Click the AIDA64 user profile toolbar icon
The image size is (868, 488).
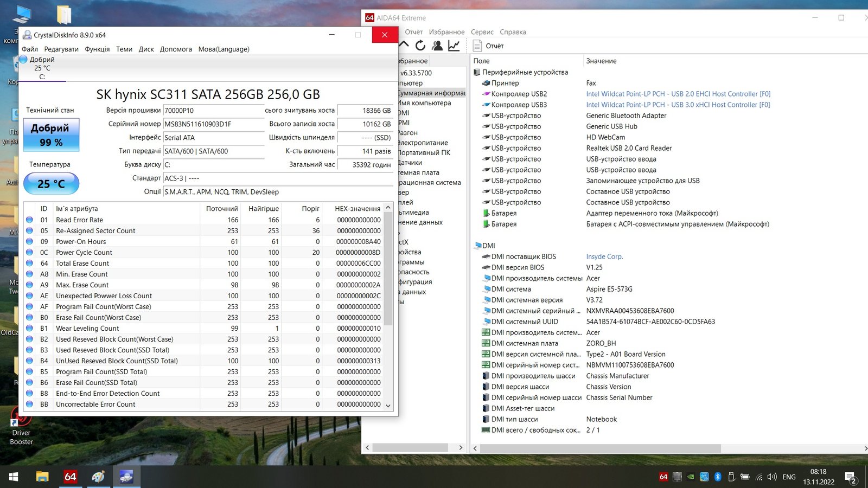[x=437, y=46]
